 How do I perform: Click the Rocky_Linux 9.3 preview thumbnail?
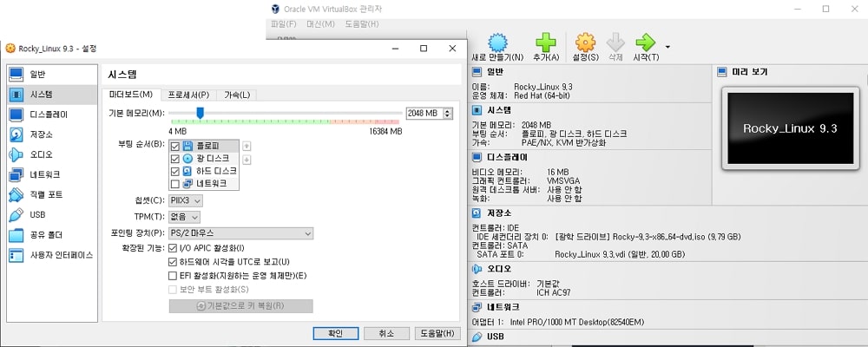click(x=790, y=128)
